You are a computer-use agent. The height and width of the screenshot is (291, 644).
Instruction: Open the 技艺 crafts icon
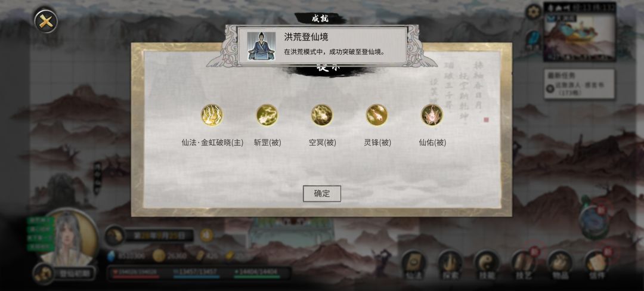click(x=524, y=265)
